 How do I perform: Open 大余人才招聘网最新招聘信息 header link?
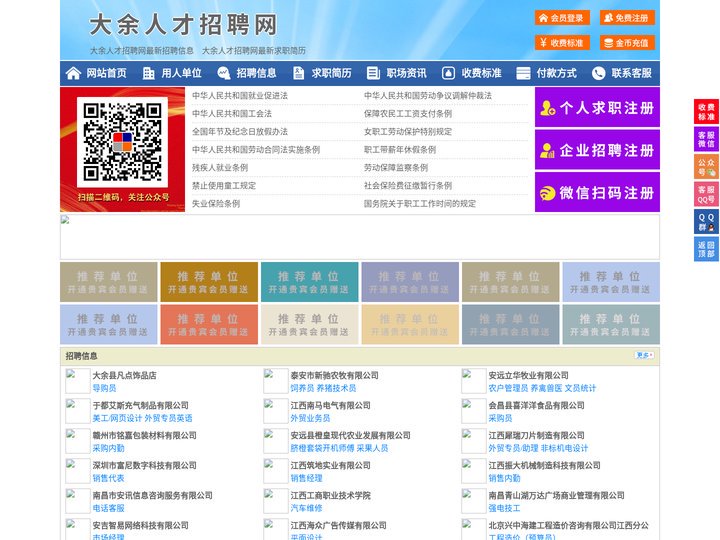[x=141, y=51]
